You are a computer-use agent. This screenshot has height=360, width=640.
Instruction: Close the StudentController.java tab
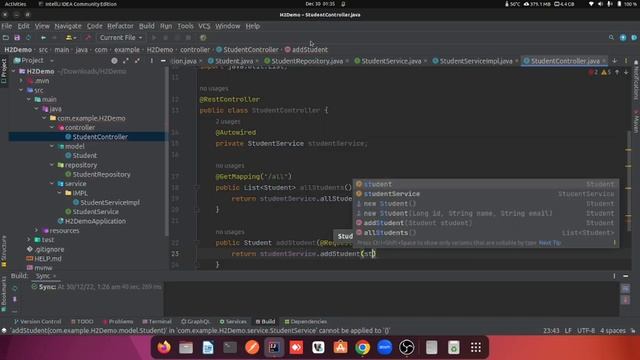pos(604,61)
